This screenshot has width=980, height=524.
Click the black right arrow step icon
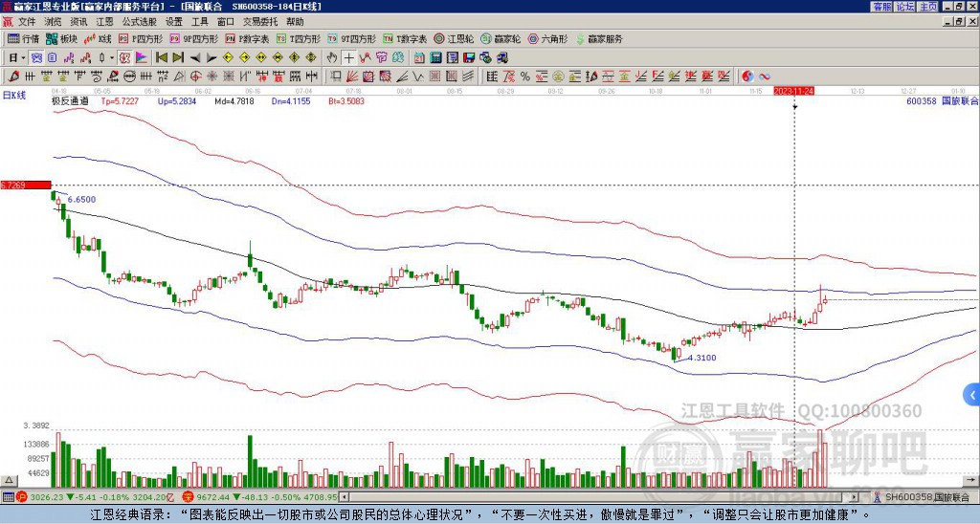212,57
